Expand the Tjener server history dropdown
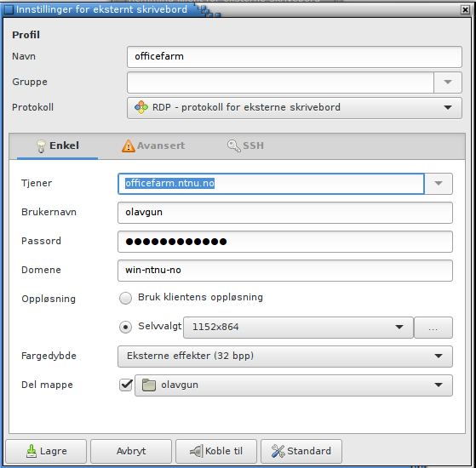This screenshot has height=468, width=476. (438, 184)
